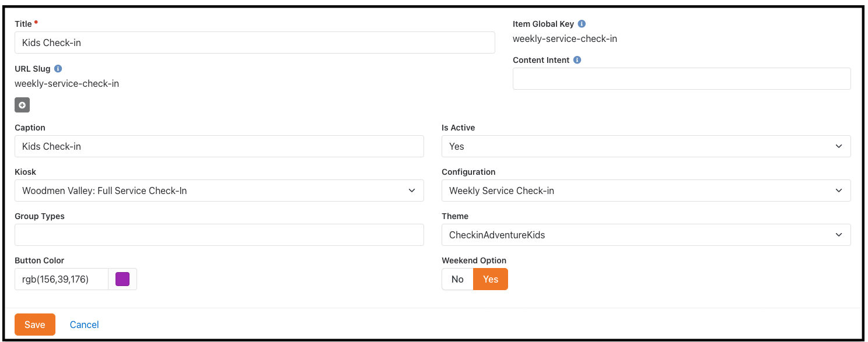Open the purple Button Color swatch
The image size is (868, 342).
click(x=123, y=279)
